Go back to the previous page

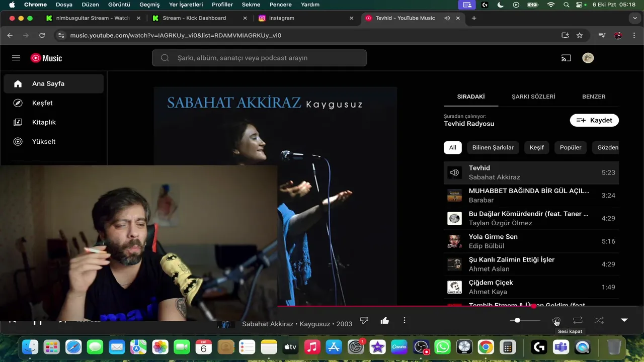[x=10, y=35]
